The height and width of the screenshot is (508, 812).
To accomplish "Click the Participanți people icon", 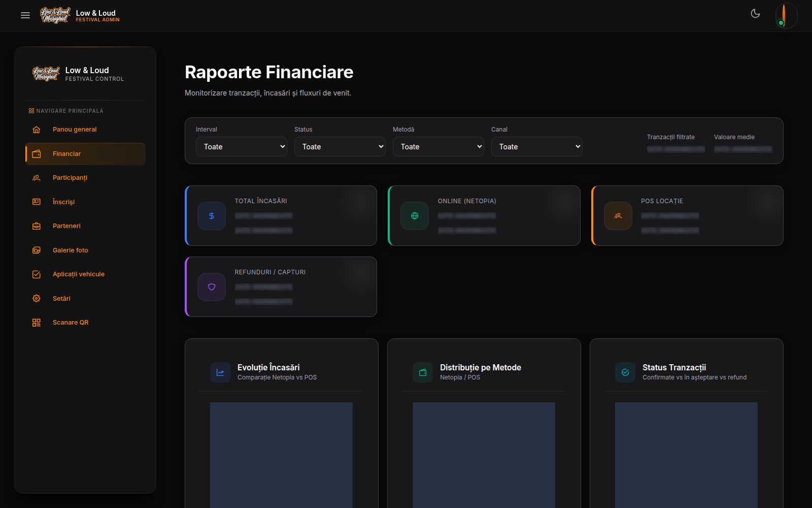I will coord(37,178).
